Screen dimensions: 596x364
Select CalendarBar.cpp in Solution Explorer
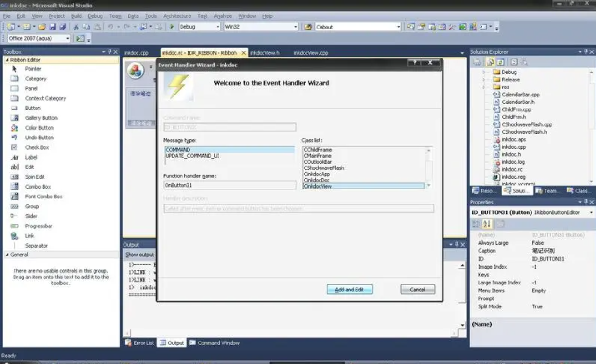(x=521, y=95)
